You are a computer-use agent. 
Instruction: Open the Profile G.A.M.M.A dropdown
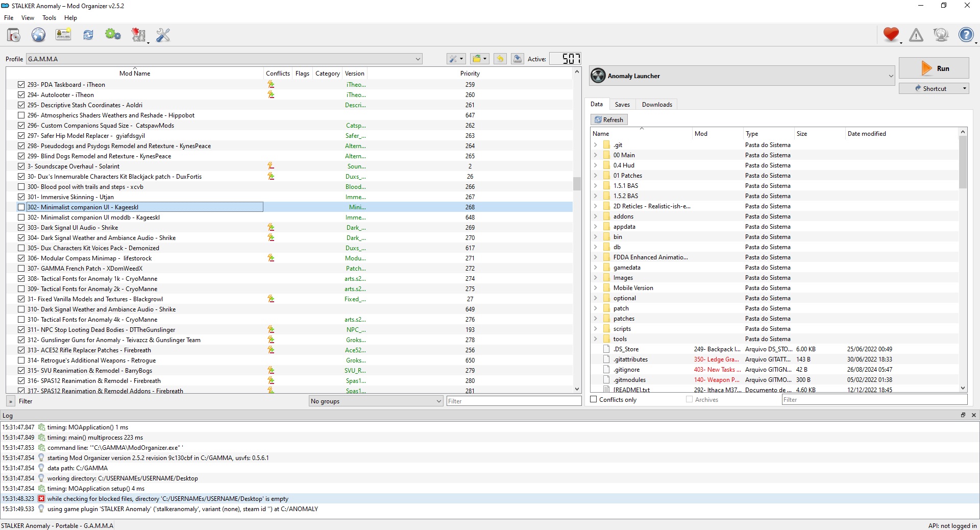tap(224, 59)
